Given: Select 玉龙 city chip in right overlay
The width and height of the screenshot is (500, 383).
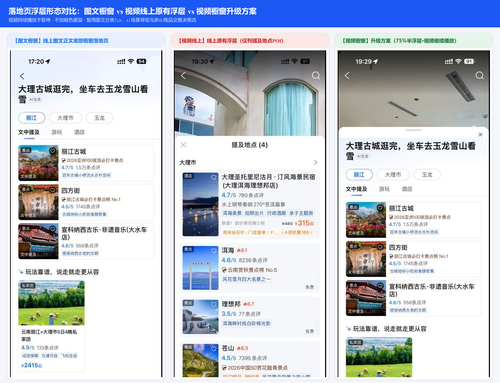Looking at the screenshot, I should click(427, 175).
